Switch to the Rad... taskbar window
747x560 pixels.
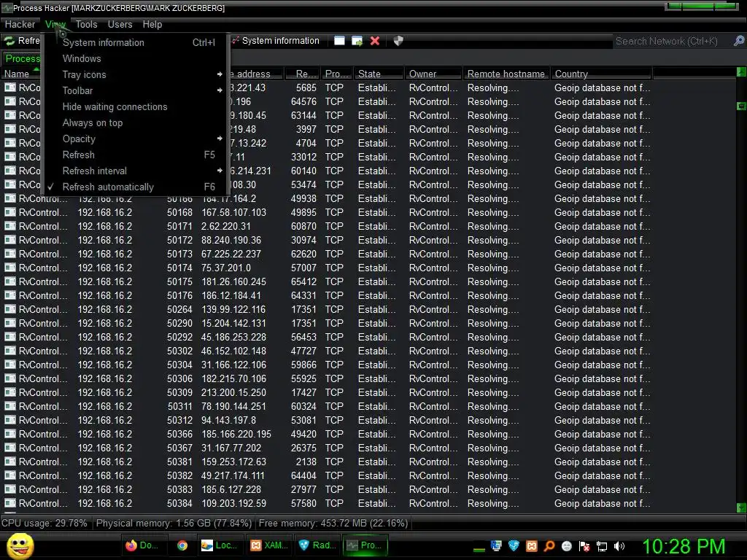point(317,545)
